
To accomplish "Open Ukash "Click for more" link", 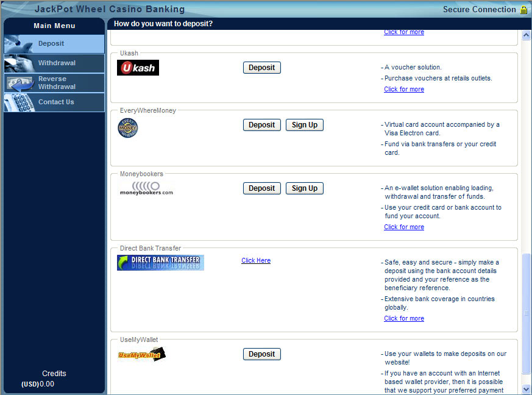I will click(x=404, y=90).
